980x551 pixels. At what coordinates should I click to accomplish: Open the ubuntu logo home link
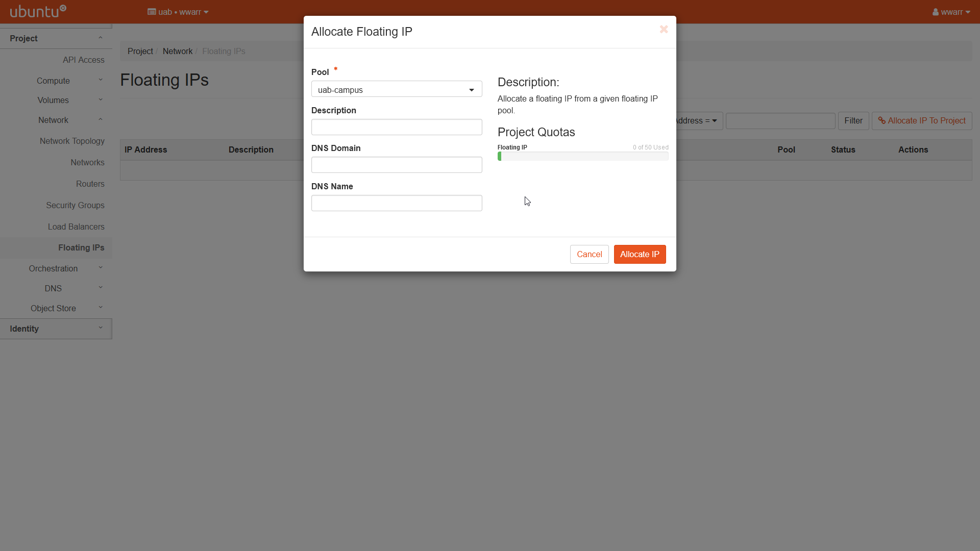tap(38, 11)
